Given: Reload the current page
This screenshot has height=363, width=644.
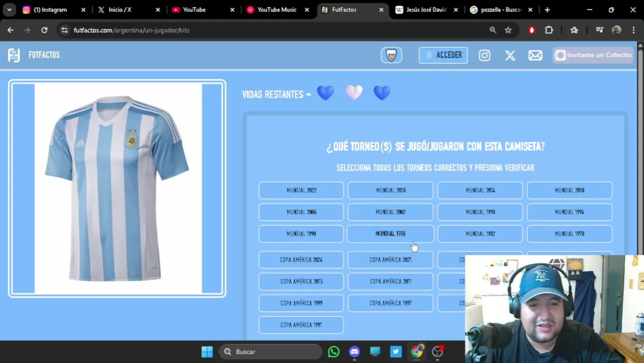Looking at the screenshot, I should click(44, 30).
